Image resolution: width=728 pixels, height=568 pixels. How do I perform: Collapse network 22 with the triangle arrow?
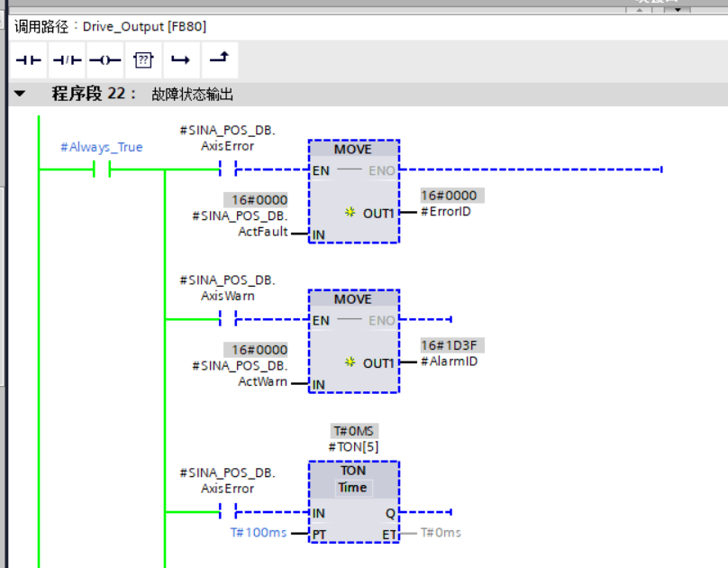[20, 95]
